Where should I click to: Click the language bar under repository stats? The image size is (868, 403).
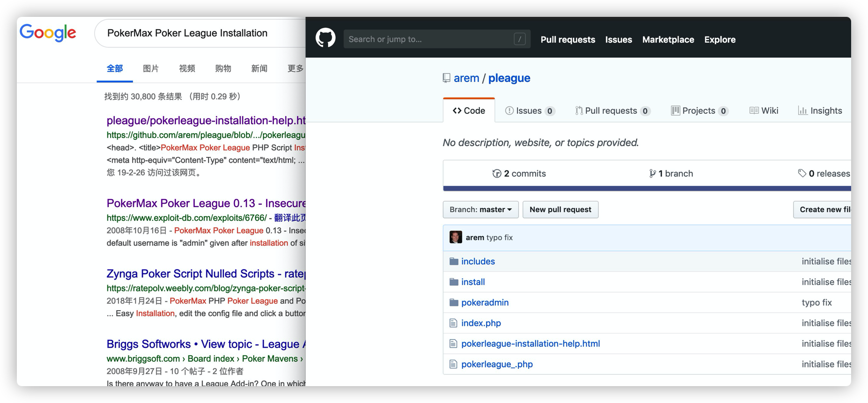(x=647, y=188)
